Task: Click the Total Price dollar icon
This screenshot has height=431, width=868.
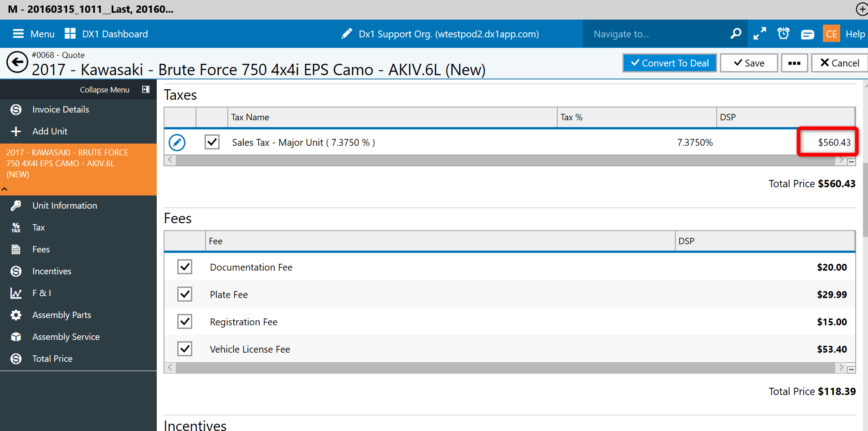Action: coord(16,359)
